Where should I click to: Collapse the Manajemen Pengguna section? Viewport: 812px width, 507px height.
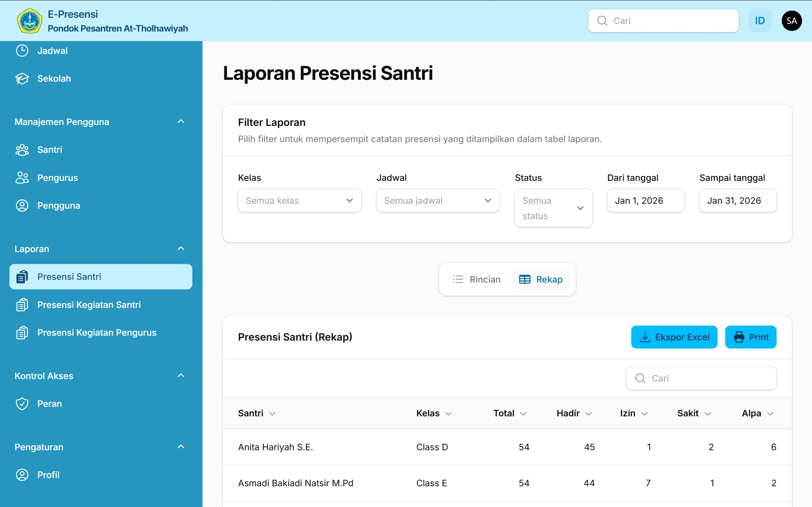pyautogui.click(x=181, y=121)
